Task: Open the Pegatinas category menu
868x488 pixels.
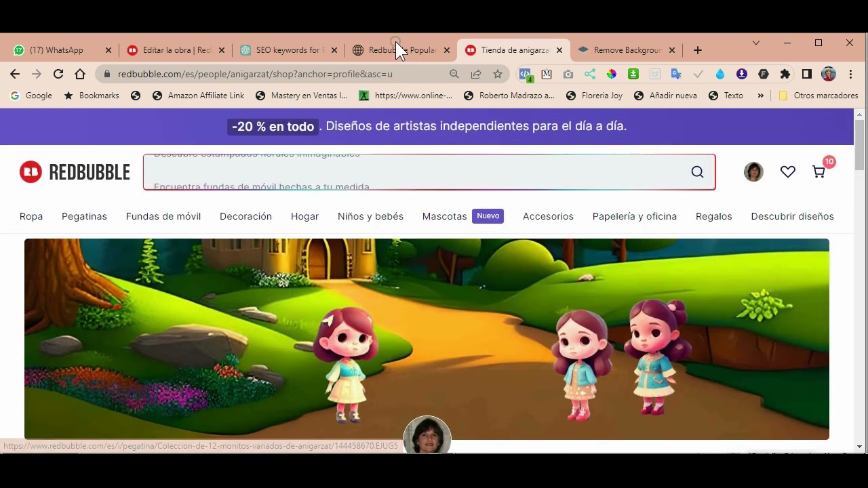Action: click(x=84, y=216)
